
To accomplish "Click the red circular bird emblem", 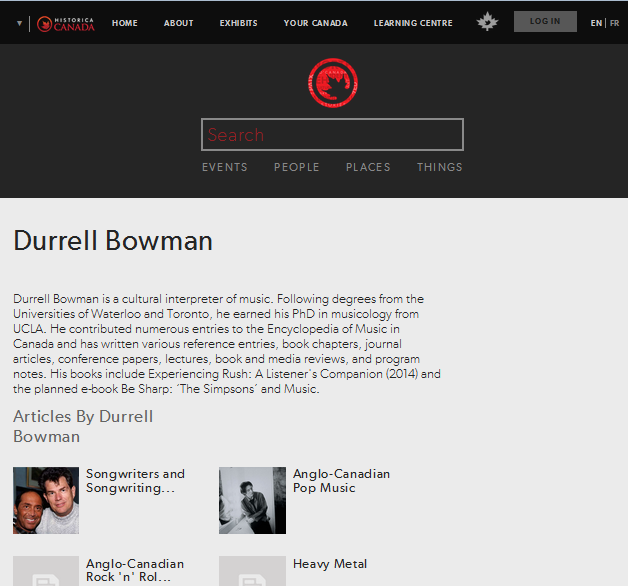I will (x=332, y=83).
